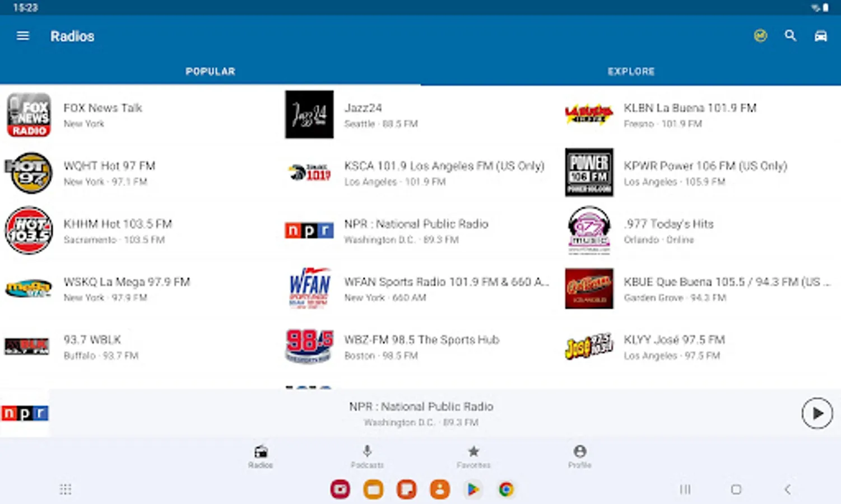Tap the .977 Music headphones logo

[589, 231]
